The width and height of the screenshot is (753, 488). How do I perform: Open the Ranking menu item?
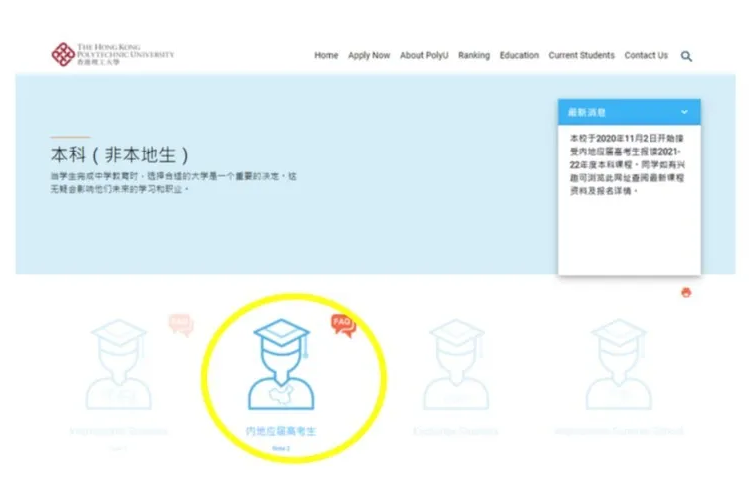coord(474,56)
